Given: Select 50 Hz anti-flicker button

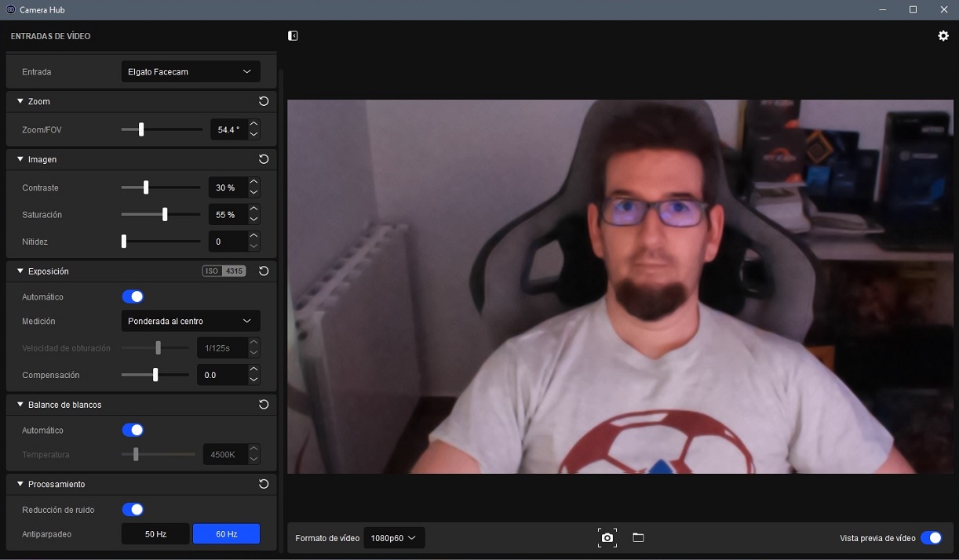Looking at the screenshot, I should [155, 534].
